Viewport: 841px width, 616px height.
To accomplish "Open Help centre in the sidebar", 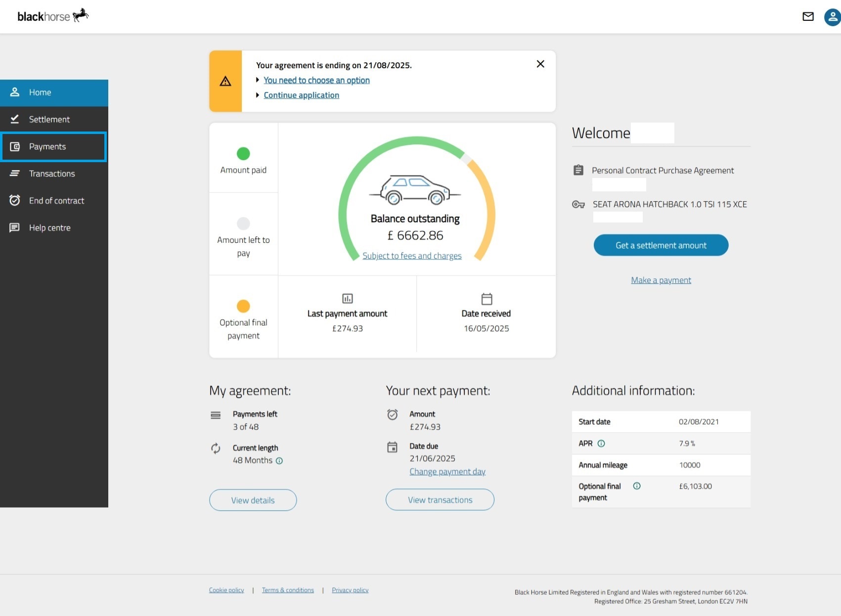I will (54, 228).
